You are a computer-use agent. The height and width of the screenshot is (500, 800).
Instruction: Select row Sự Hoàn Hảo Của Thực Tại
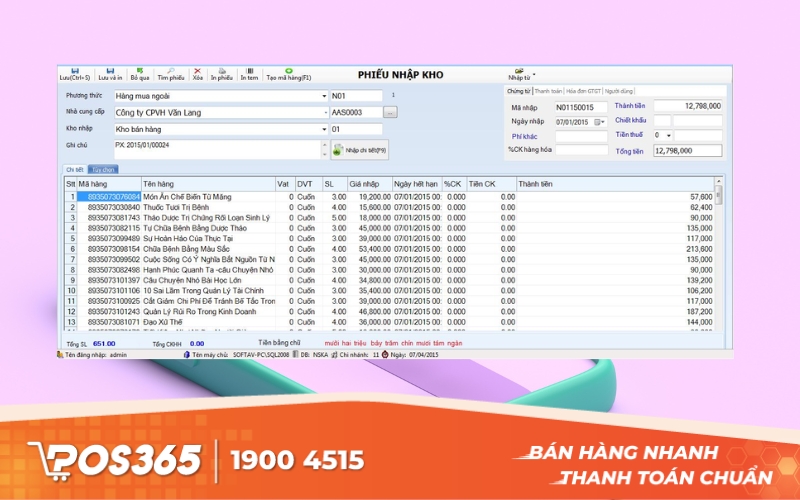pos(389,238)
